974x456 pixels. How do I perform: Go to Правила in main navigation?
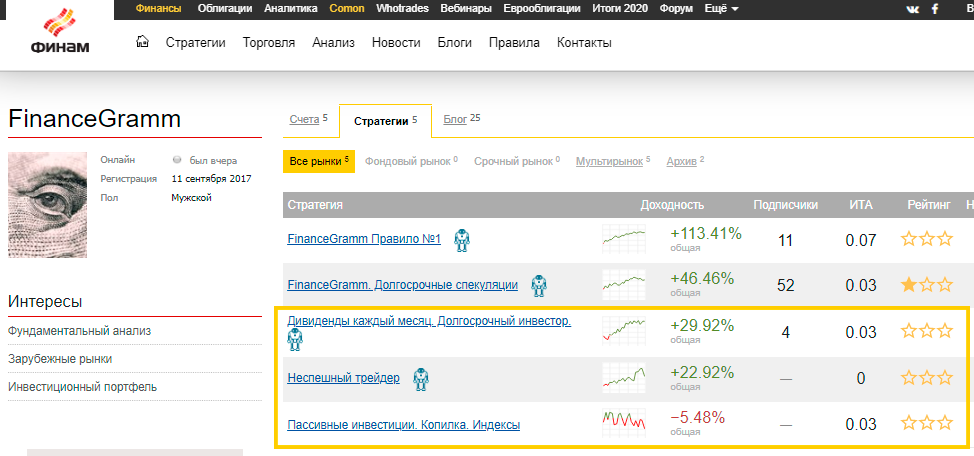tap(514, 43)
